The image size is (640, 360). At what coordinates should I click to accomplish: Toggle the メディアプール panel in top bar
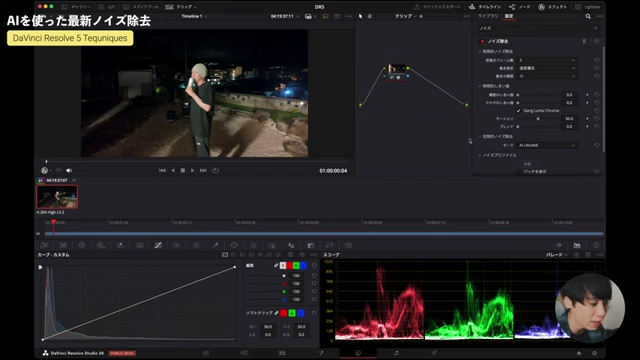click(x=141, y=7)
